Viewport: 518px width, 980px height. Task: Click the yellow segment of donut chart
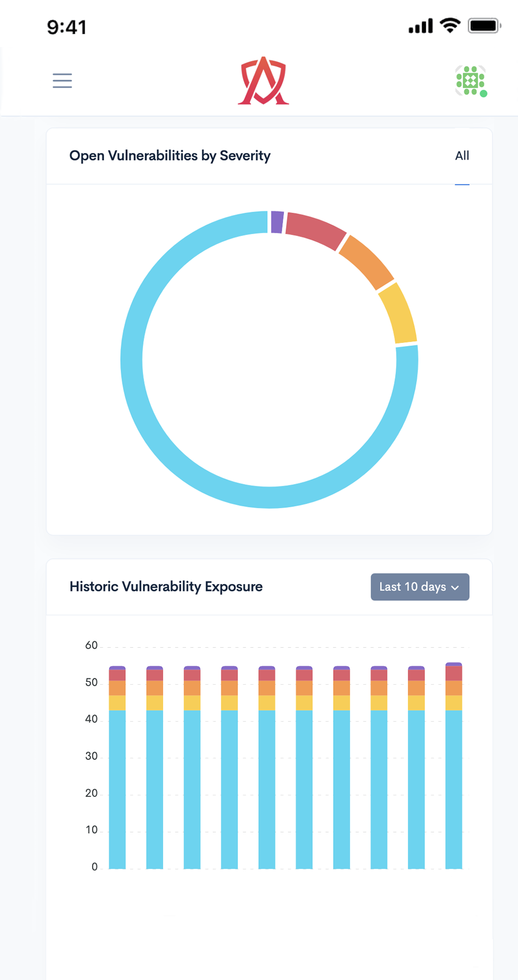[x=398, y=314]
